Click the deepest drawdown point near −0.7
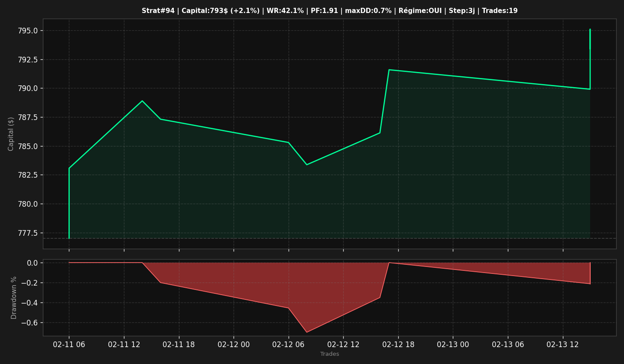Viewport: 624px width, 364px height. point(307,332)
